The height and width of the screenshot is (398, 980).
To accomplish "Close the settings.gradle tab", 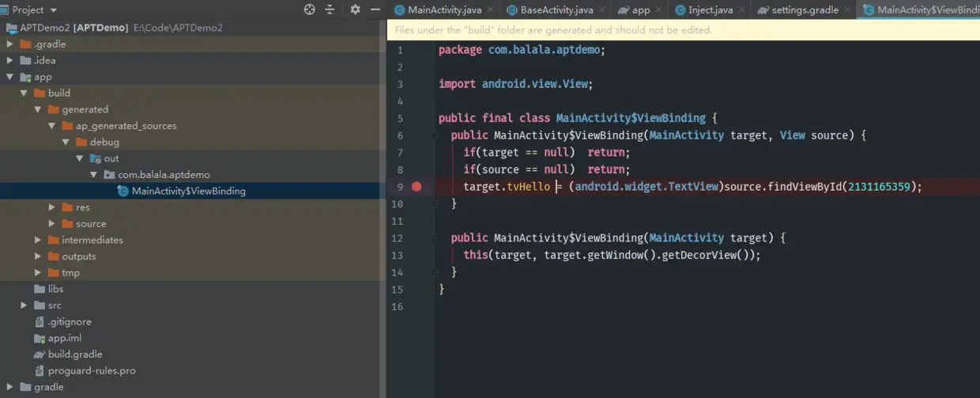I will [x=847, y=10].
